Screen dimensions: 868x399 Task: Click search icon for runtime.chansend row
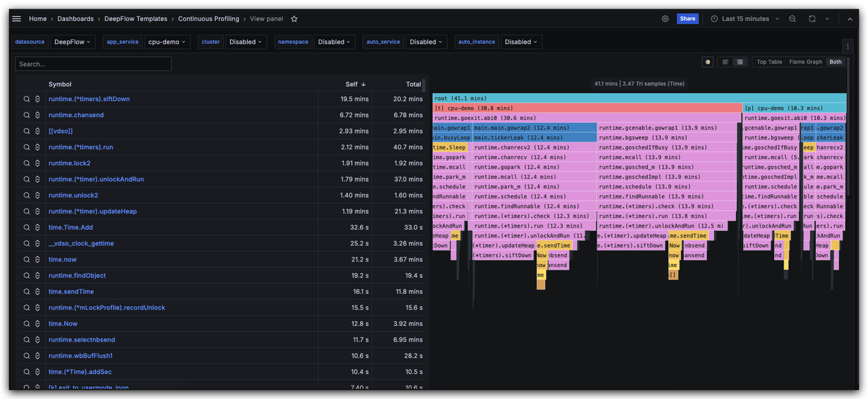coord(27,115)
